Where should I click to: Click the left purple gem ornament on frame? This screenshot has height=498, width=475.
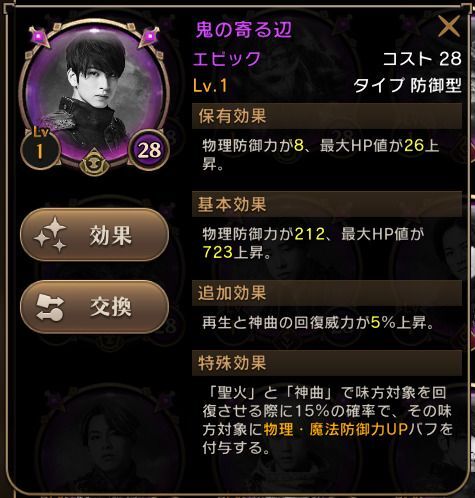click(40, 36)
